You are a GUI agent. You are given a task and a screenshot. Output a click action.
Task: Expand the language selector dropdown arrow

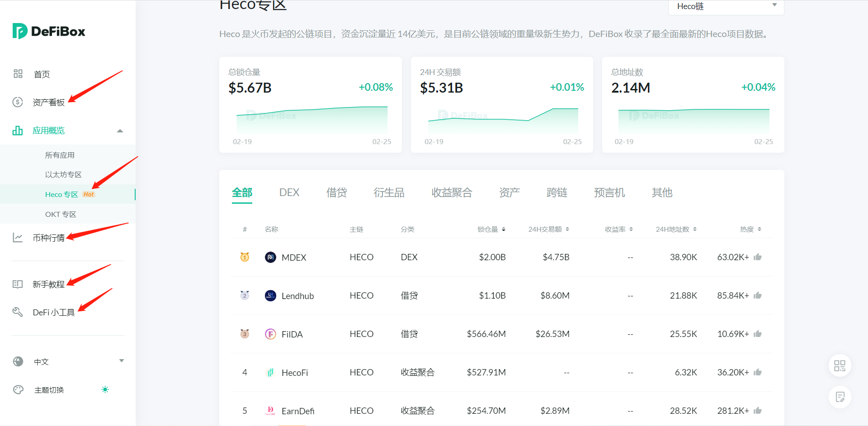121,360
